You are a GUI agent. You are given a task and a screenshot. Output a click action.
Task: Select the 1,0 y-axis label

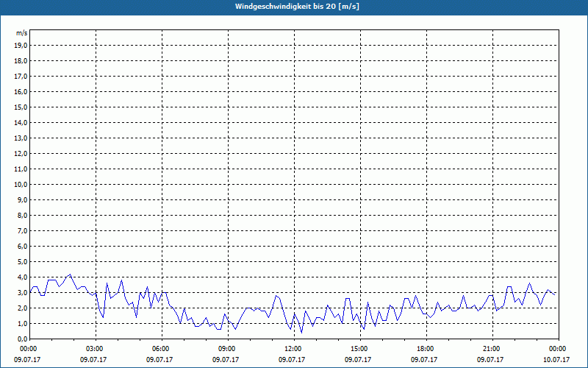click(x=22, y=324)
